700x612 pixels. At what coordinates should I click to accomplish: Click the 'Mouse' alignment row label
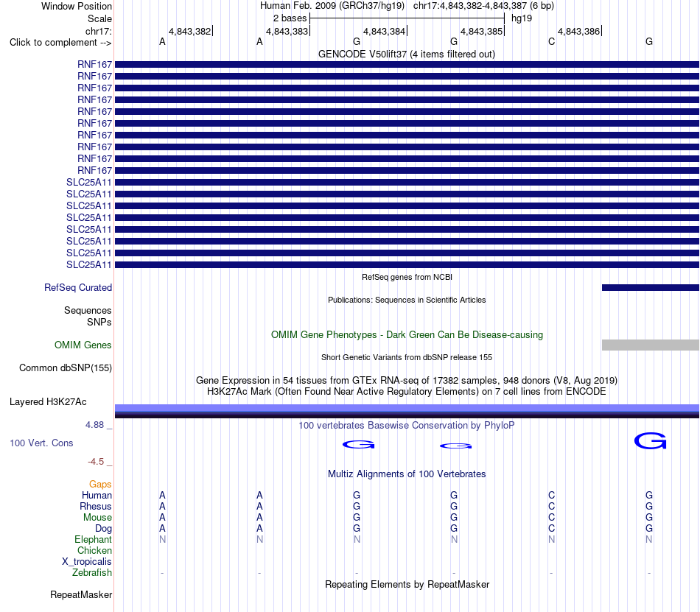pos(97,518)
